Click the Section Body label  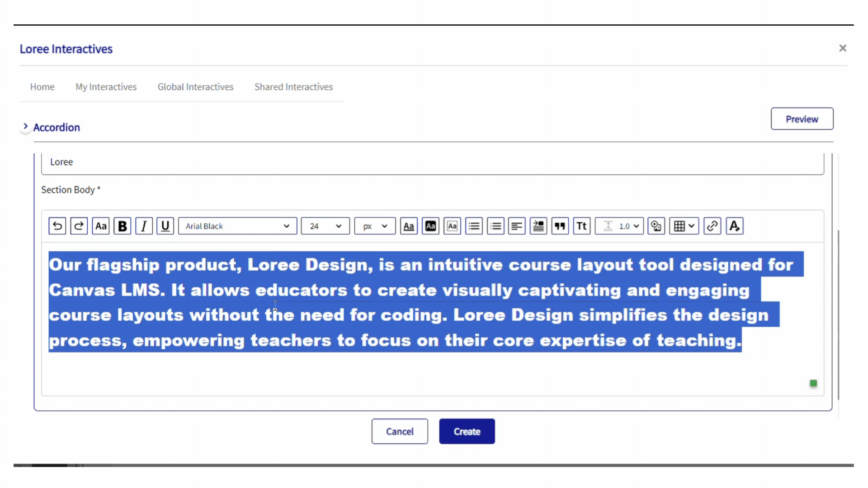pos(71,190)
